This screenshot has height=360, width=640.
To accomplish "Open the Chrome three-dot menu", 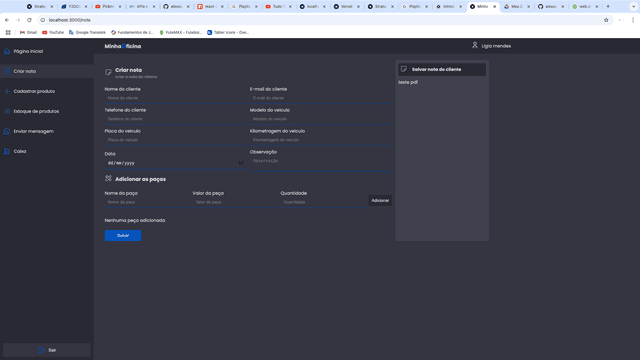I will [633, 20].
